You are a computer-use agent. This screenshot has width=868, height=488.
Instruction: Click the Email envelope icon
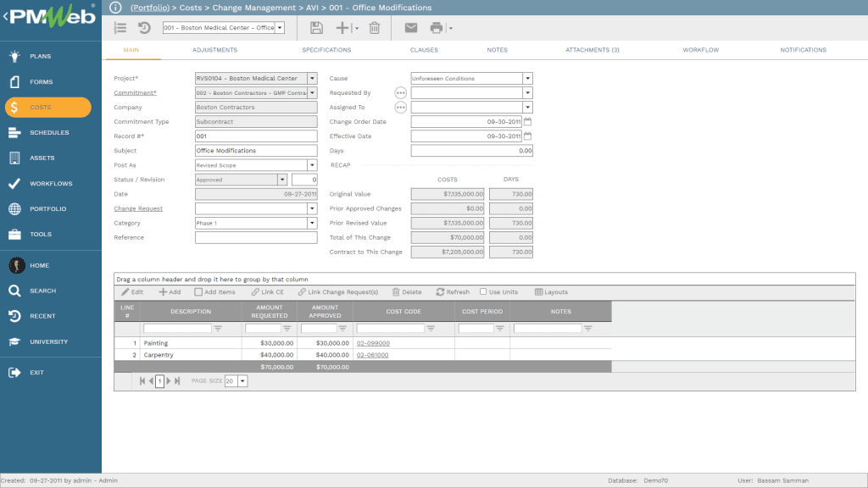pos(411,28)
